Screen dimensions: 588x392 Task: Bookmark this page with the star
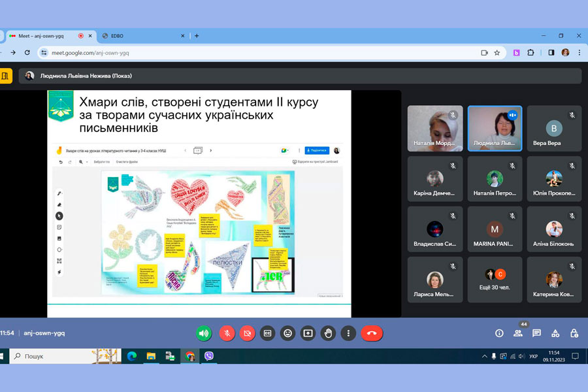coord(497,53)
